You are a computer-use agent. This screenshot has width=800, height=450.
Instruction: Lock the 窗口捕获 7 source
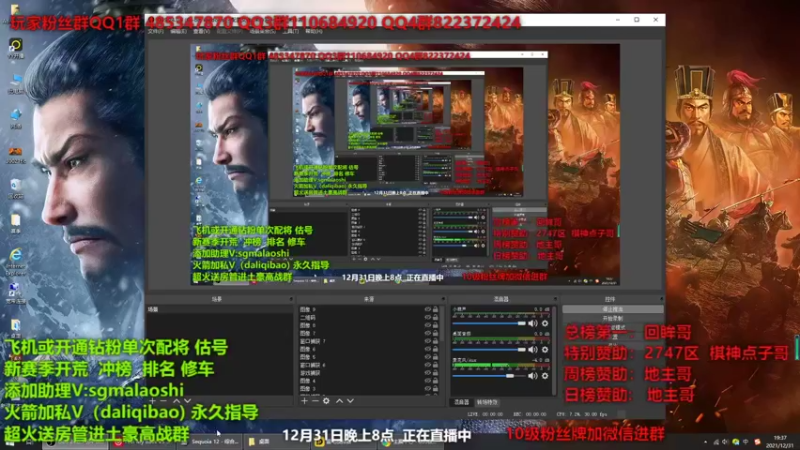coord(435,341)
